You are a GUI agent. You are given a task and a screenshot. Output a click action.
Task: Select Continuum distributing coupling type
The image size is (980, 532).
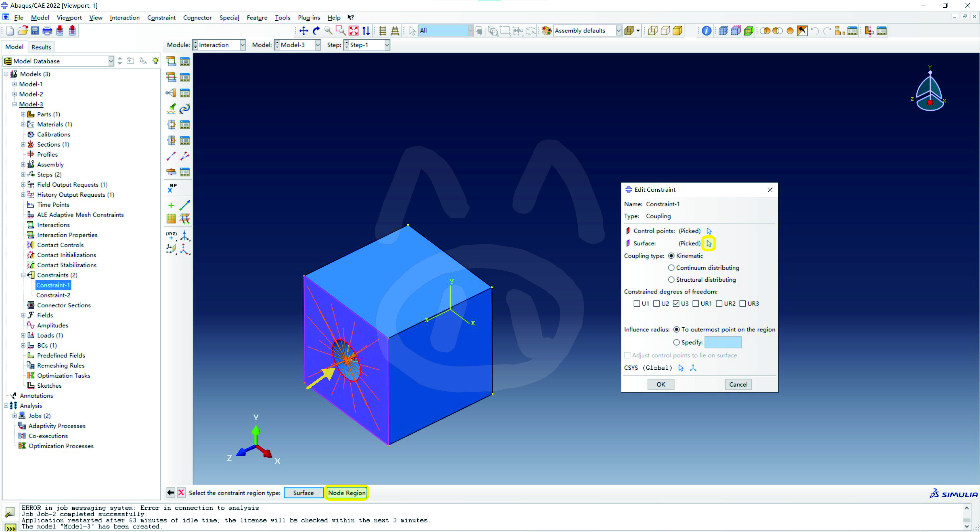(x=671, y=268)
